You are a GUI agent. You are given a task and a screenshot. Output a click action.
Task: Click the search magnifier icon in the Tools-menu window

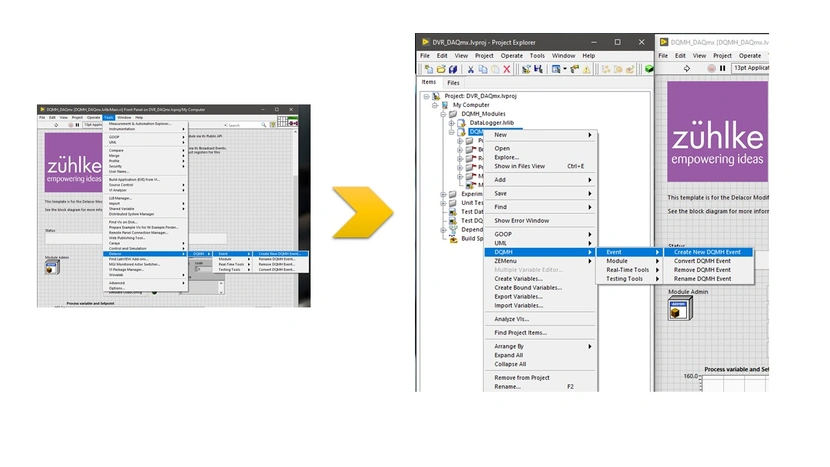tap(263, 125)
